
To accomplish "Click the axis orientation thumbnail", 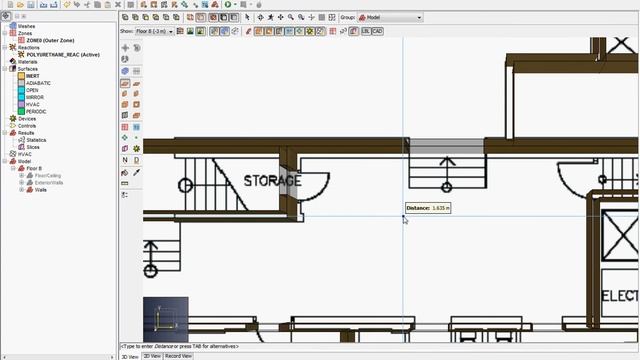I will coord(166,320).
